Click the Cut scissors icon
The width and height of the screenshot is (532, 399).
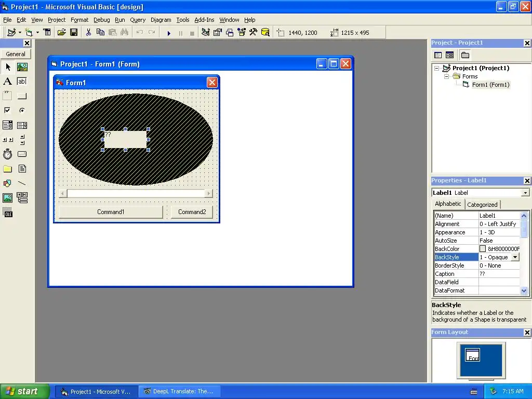(88, 32)
